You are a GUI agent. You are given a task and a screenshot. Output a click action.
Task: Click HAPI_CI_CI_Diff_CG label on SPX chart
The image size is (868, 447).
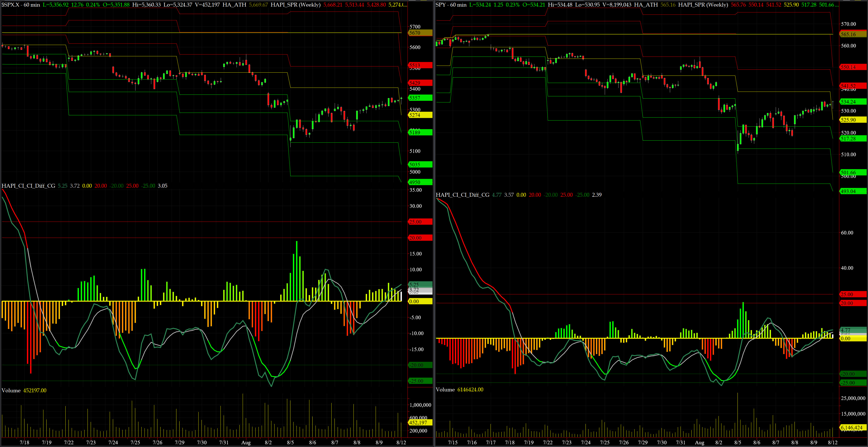pyautogui.click(x=28, y=186)
